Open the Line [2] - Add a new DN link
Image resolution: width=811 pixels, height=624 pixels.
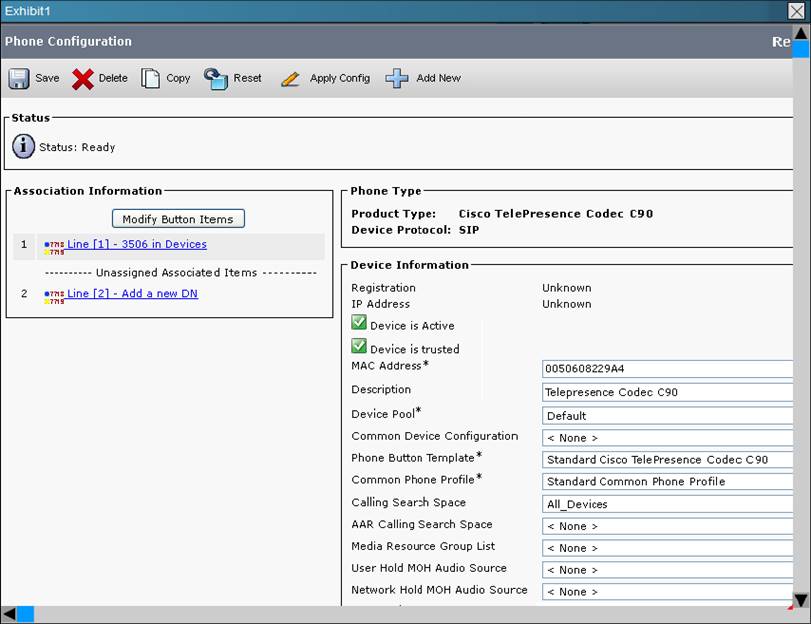[x=132, y=293]
